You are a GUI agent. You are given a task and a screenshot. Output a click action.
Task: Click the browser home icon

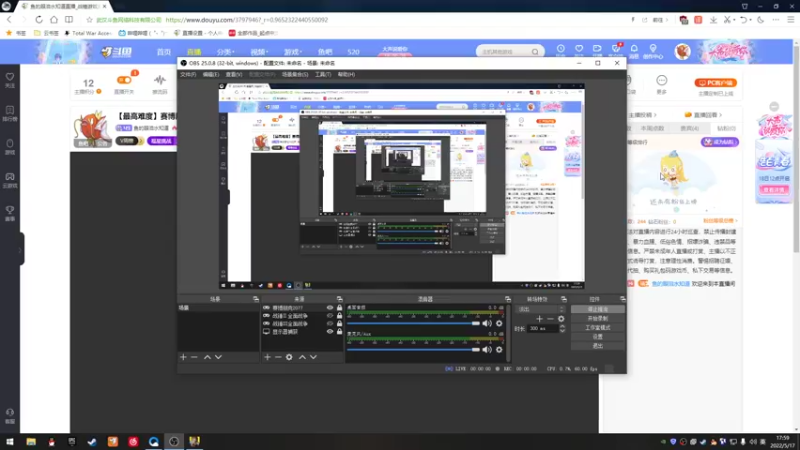pyautogui.click(x=54, y=19)
